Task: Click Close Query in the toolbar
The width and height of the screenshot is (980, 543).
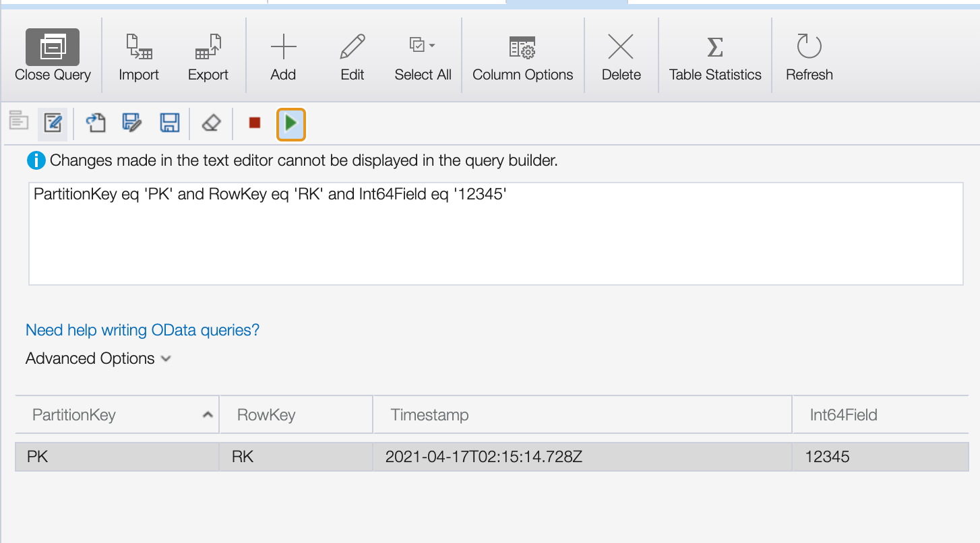Action: coord(52,55)
